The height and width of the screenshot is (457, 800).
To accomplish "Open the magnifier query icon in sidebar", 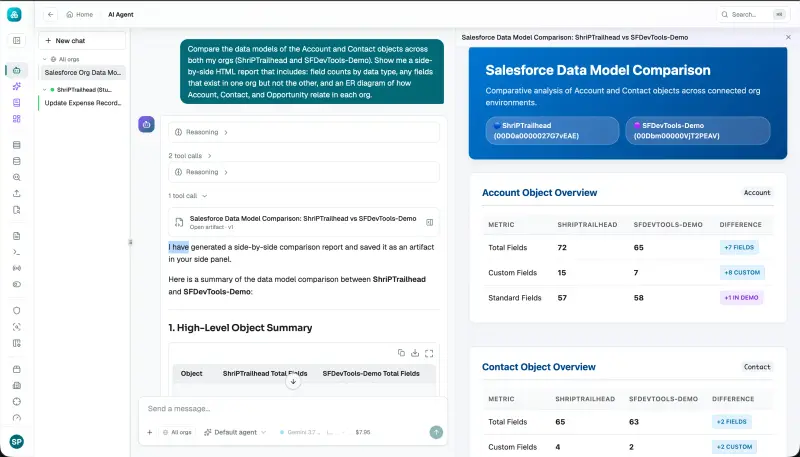I will point(16,177).
